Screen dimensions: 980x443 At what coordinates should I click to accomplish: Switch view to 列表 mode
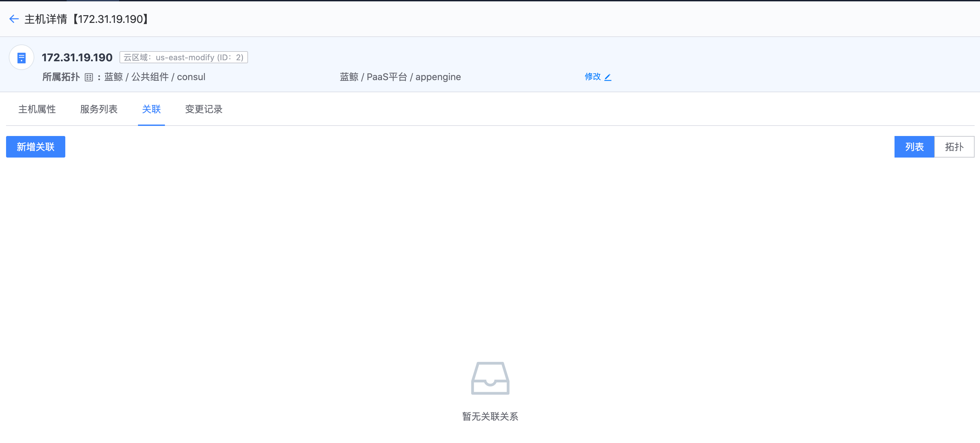coord(914,147)
